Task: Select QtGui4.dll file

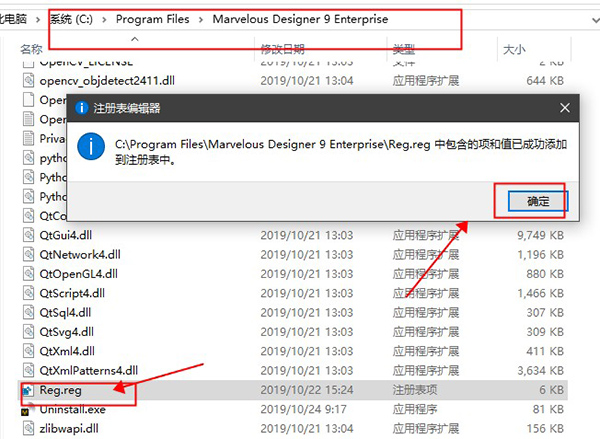Action: pos(66,235)
